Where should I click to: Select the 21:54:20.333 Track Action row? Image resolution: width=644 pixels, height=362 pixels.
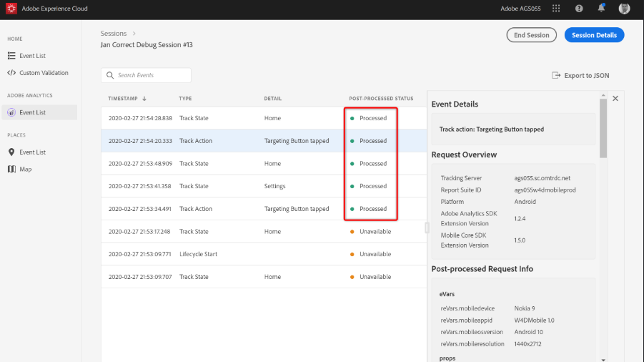pos(264,140)
